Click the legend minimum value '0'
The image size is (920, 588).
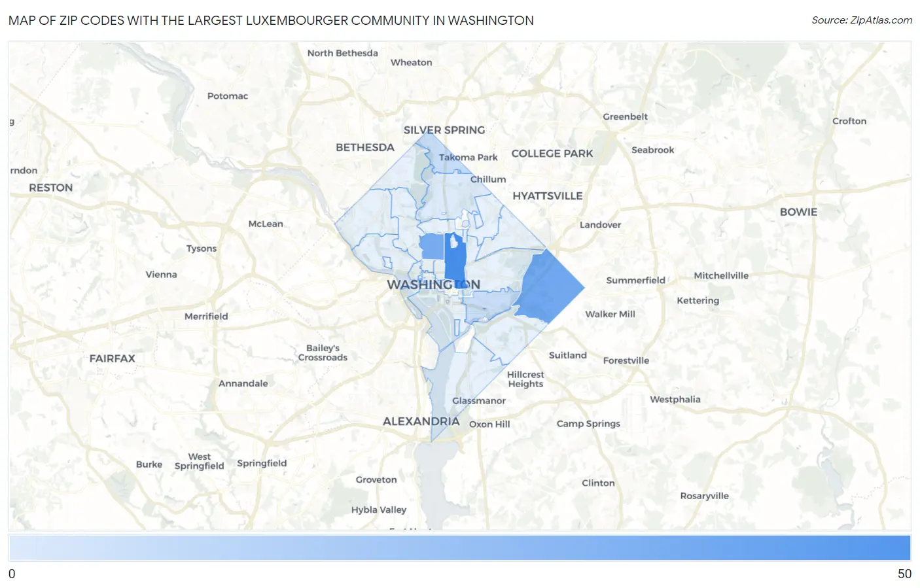[x=12, y=574]
